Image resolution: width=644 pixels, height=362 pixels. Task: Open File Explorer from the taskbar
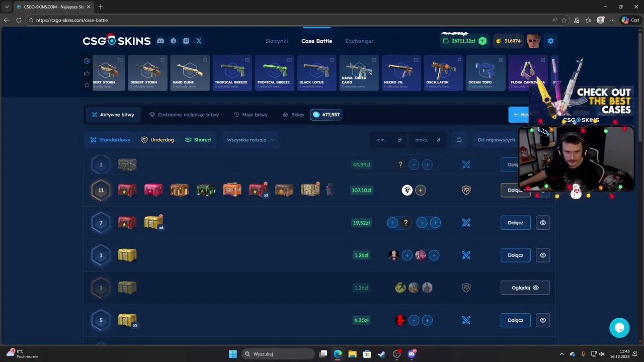tap(352, 354)
